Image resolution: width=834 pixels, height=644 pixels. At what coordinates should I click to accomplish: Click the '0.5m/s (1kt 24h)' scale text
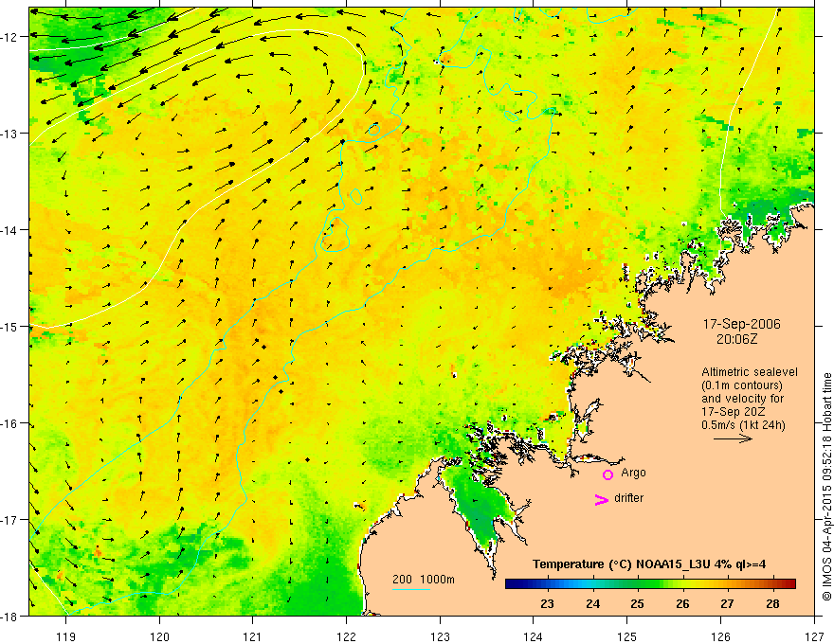click(743, 425)
